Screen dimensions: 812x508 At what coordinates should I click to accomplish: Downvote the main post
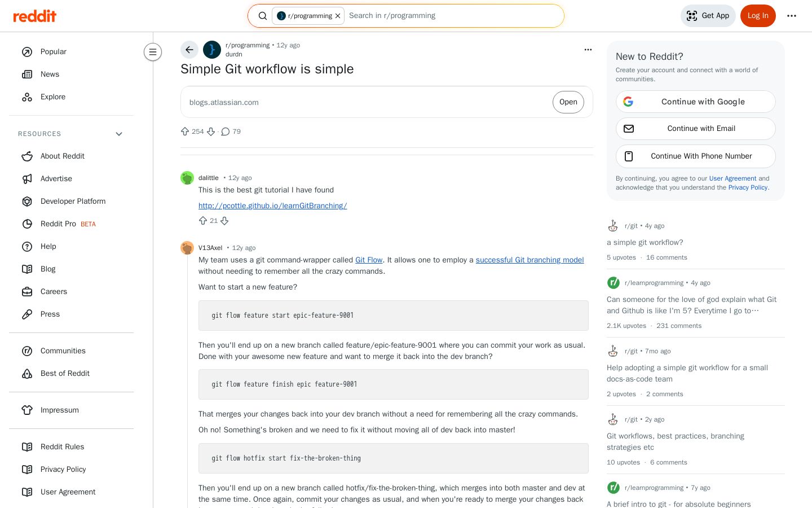coord(211,132)
